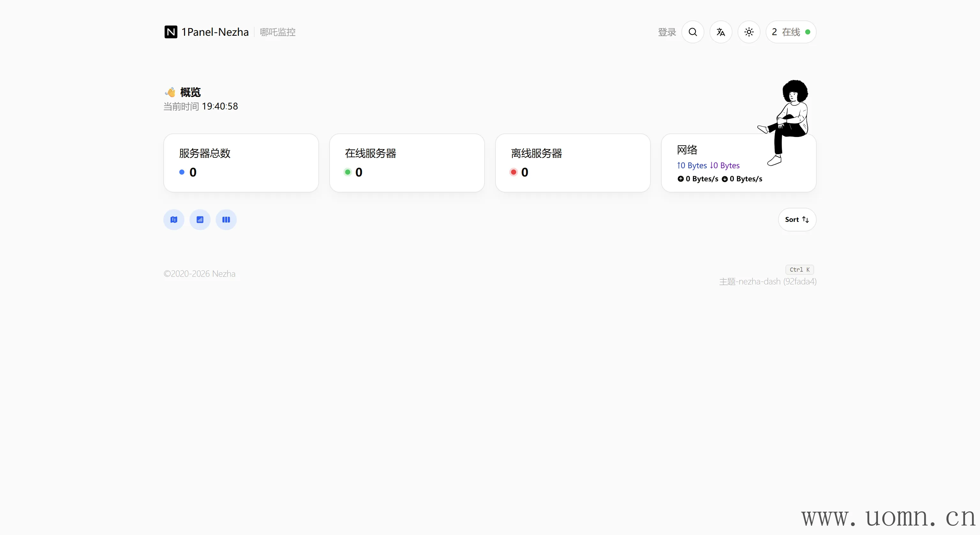The height and width of the screenshot is (535, 980).
Task: Click the Nezha N logo icon
Action: pyautogui.click(x=171, y=32)
